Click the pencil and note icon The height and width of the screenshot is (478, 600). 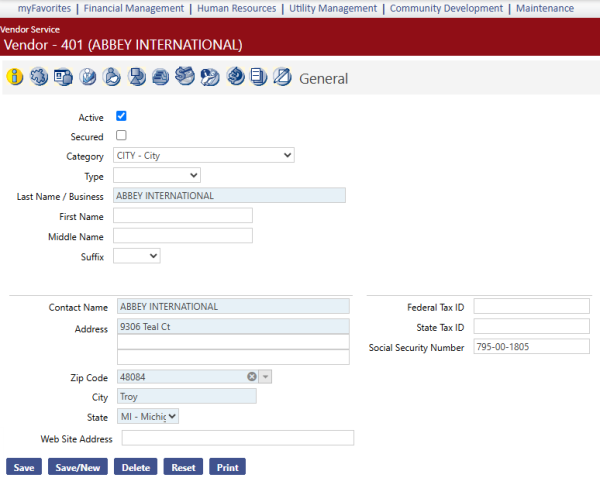282,77
